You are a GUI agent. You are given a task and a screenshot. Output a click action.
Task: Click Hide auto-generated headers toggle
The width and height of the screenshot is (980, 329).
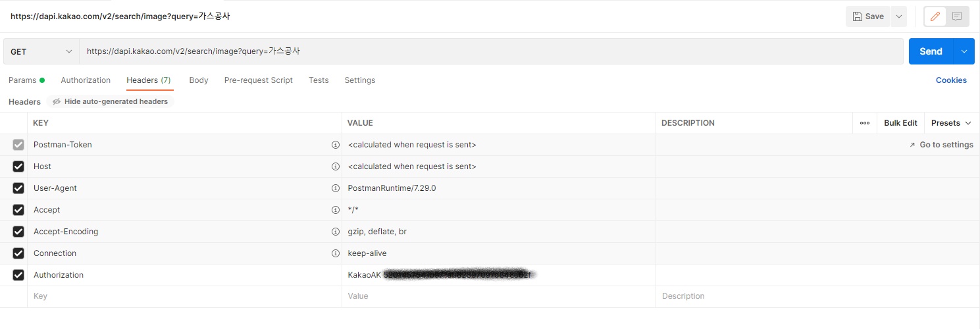[110, 101]
